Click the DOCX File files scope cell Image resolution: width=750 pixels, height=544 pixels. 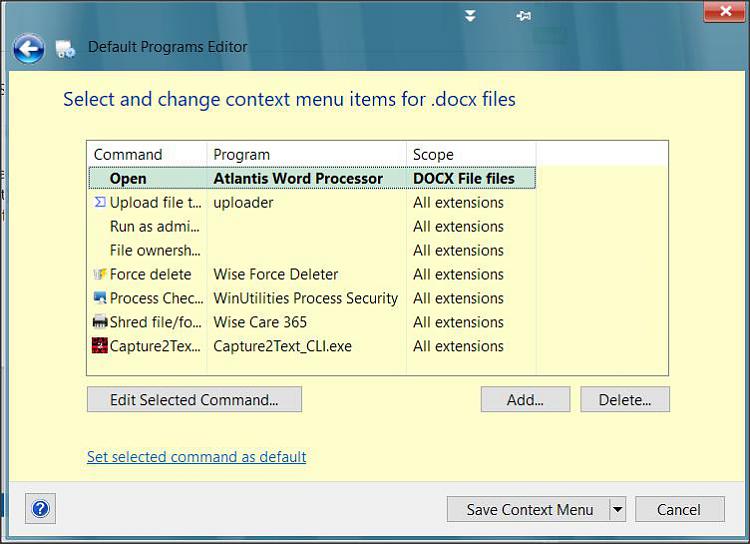pos(463,178)
